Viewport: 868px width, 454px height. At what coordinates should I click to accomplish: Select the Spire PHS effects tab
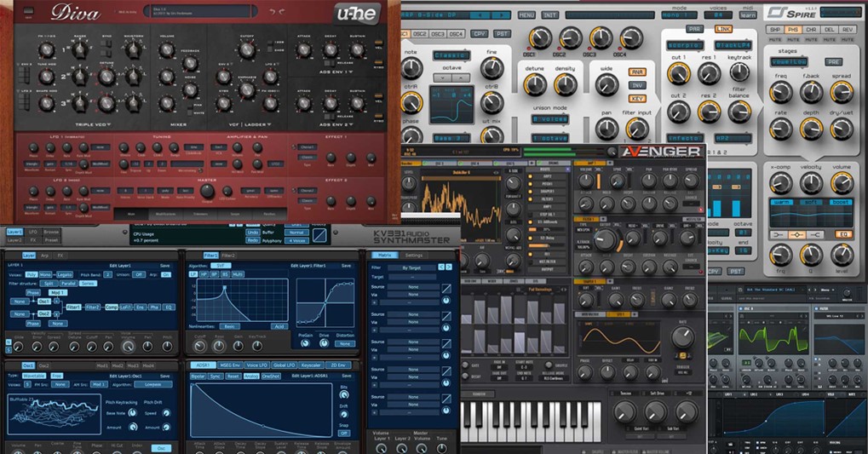click(793, 30)
